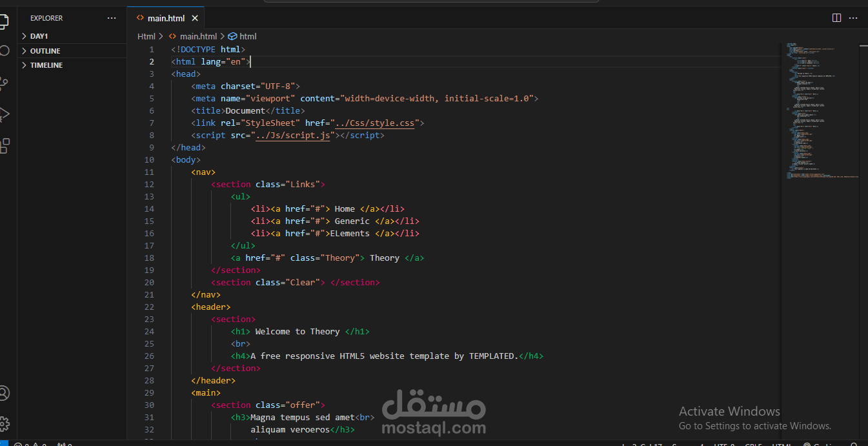Image resolution: width=868 pixels, height=446 pixels.
Task: Click the Welcome to Theory h1 text
Action: coord(298,331)
